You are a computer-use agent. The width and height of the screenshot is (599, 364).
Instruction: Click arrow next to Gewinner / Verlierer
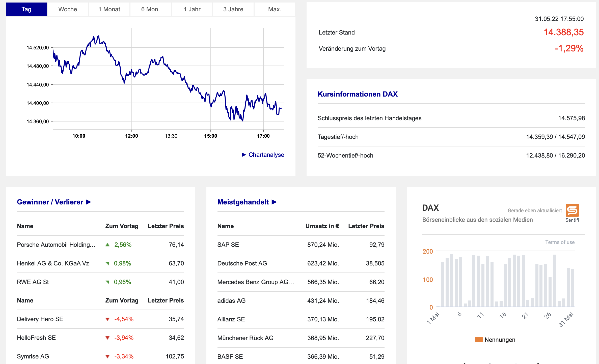tap(89, 202)
